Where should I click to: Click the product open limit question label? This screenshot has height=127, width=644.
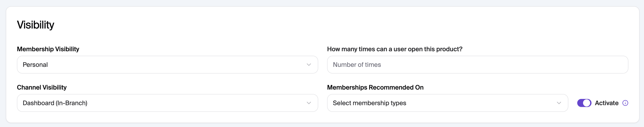tap(395, 49)
